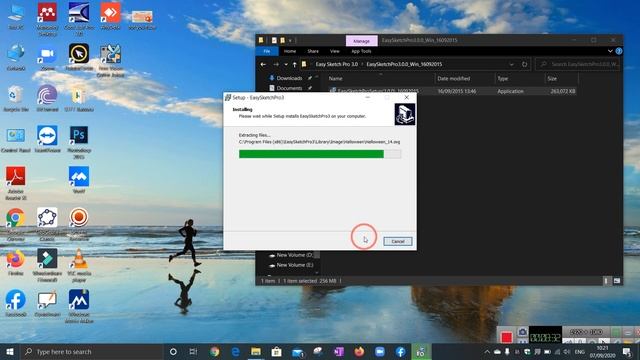Open OneNote from the taskbar
Screen dimensions: 640x360
338,351
